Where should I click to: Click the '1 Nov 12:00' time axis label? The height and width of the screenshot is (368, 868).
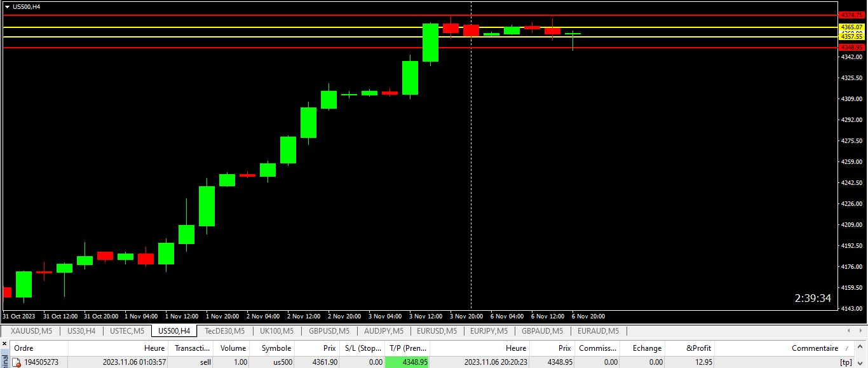coord(183,317)
